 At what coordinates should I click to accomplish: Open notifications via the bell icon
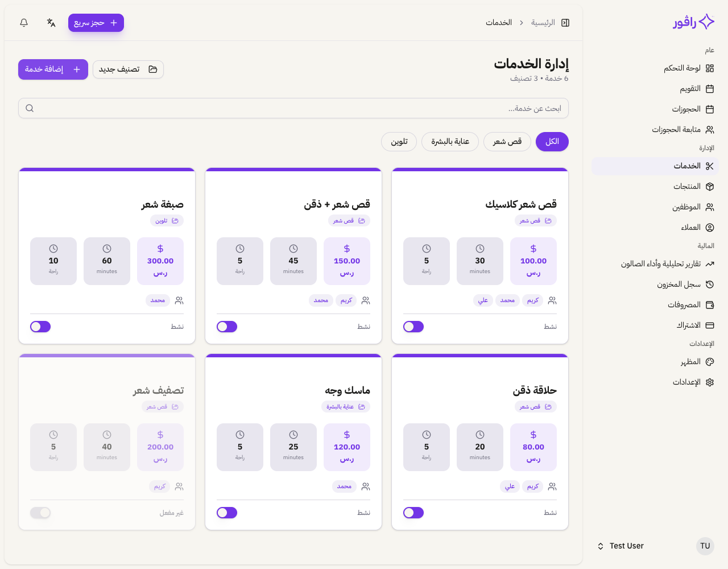[x=23, y=22]
